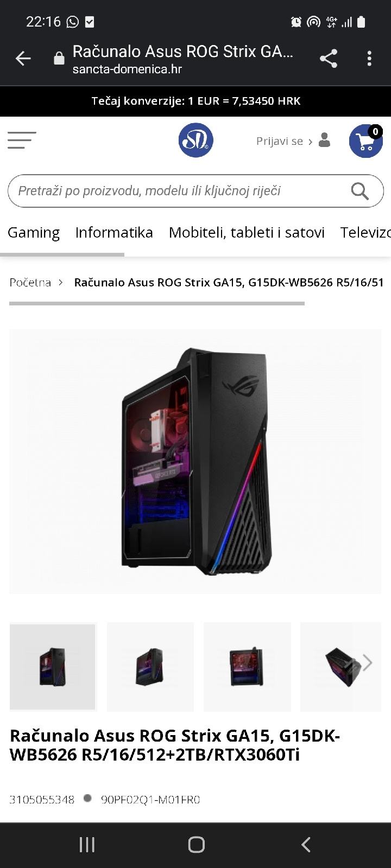
Task: Open Android recent apps button
Action: [87, 844]
